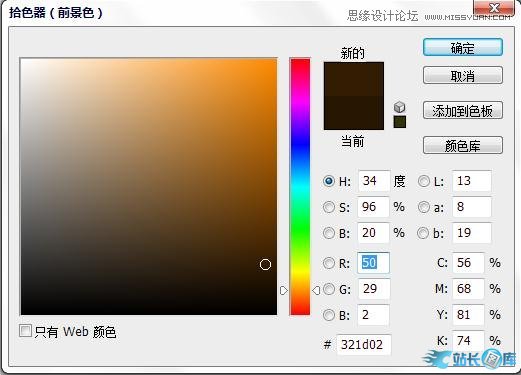Viewport: 521px width, 375px height.
Task: Click the Lab b field showing 19
Action: [471, 233]
